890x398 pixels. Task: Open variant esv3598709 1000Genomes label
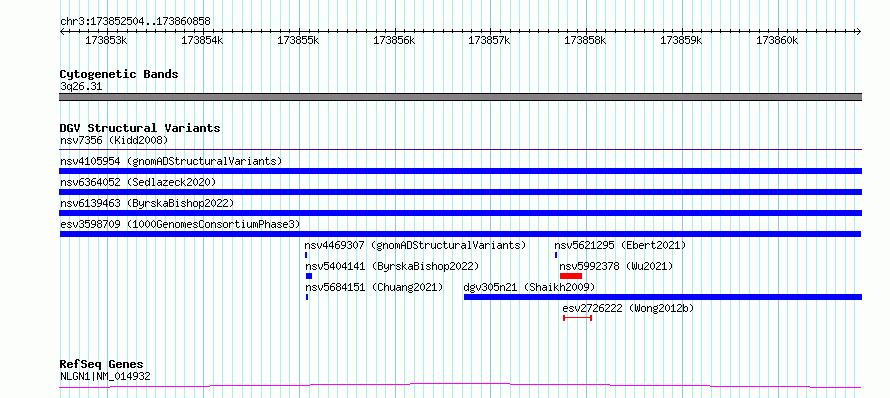click(180, 224)
